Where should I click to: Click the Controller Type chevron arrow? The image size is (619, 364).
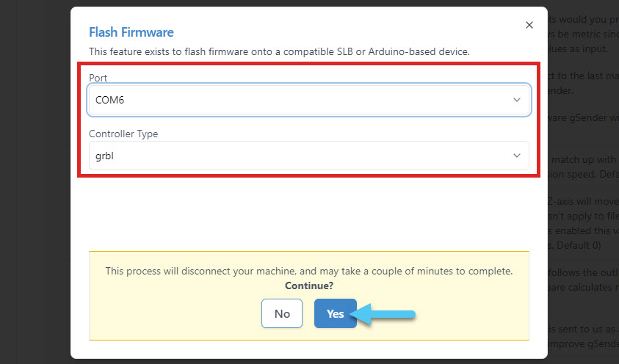tap(516, 156)
